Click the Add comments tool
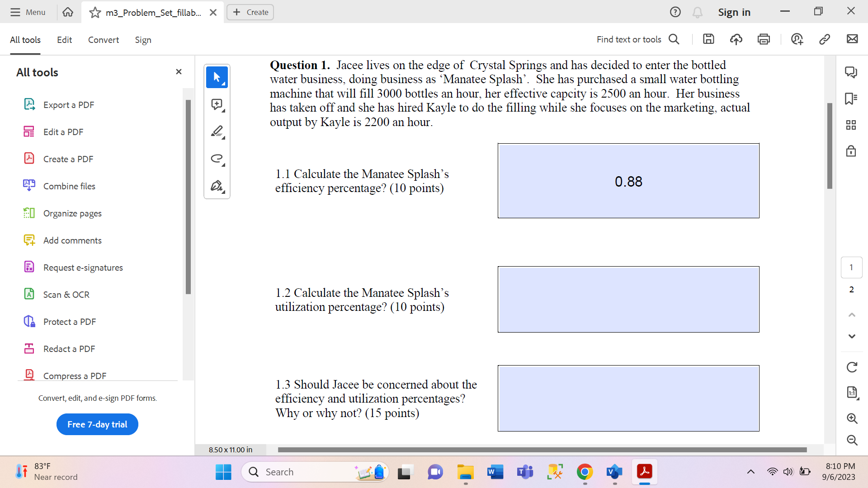 tap(71, 240)
